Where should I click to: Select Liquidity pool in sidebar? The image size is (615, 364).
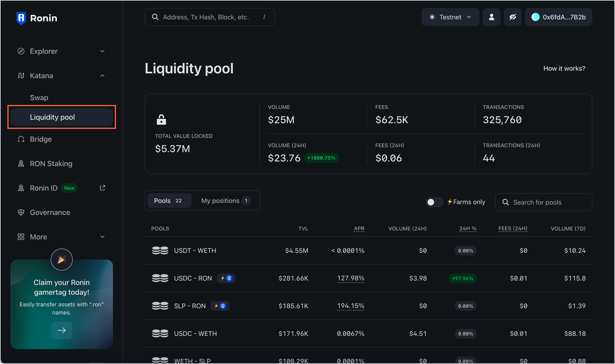click(x=62, y=117)
